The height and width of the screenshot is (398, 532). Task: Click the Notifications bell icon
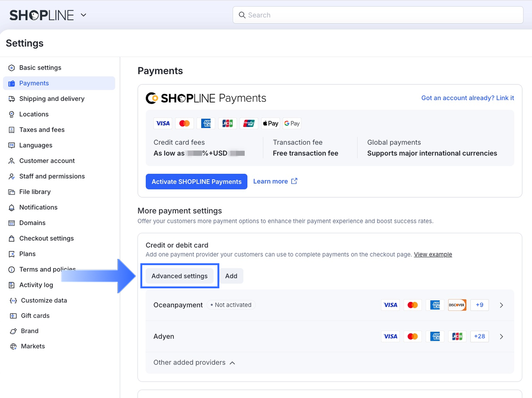coord(12,207)
